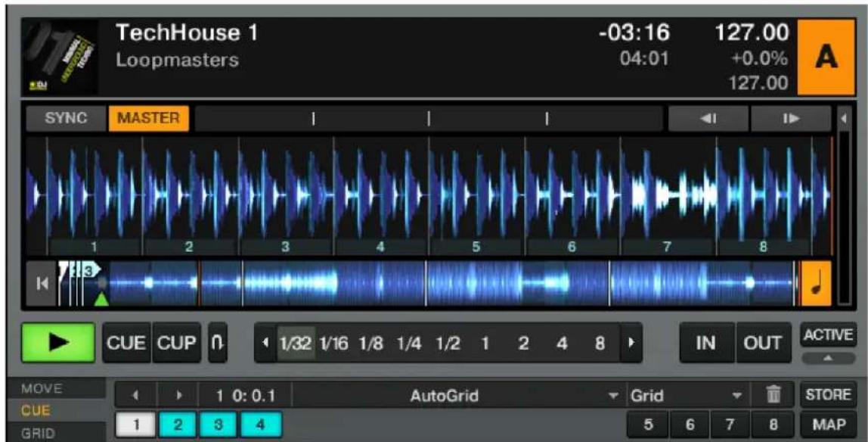
Task: Click the track cover art thumbnail
Action: coord(60,57)
